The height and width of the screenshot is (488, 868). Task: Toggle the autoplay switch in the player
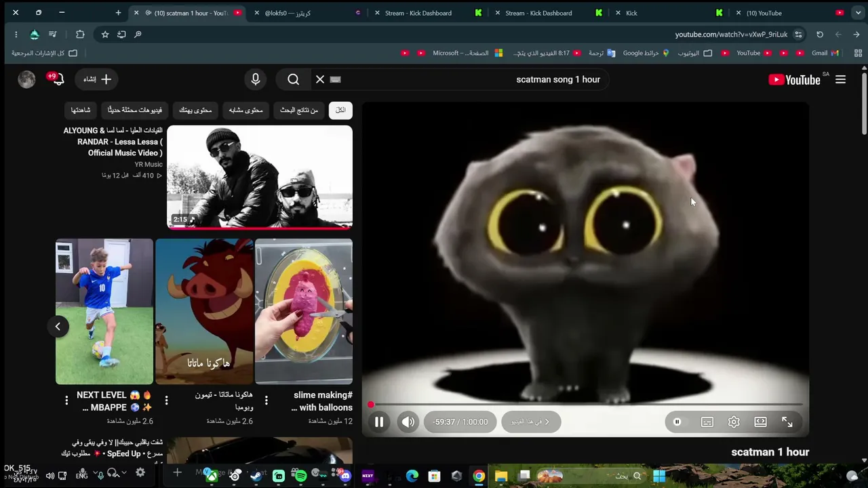(677, 422)
